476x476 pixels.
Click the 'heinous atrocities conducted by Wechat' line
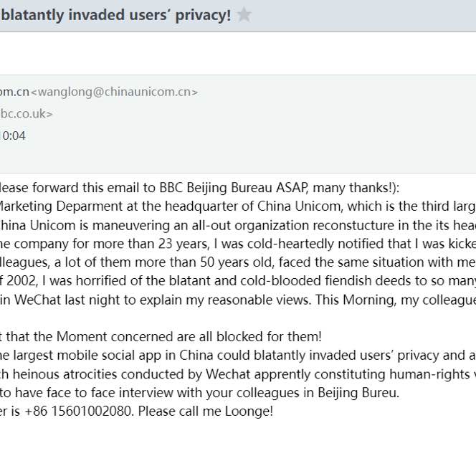click(238, 374)
